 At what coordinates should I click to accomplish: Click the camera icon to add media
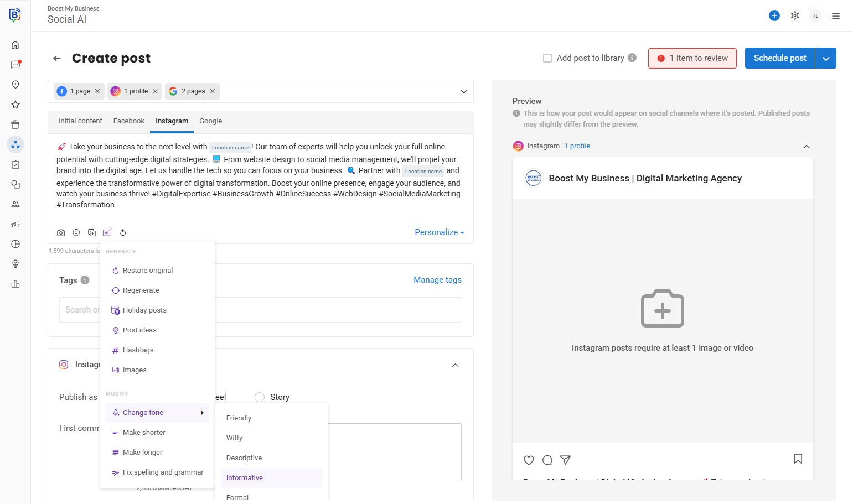pos(61,233)
